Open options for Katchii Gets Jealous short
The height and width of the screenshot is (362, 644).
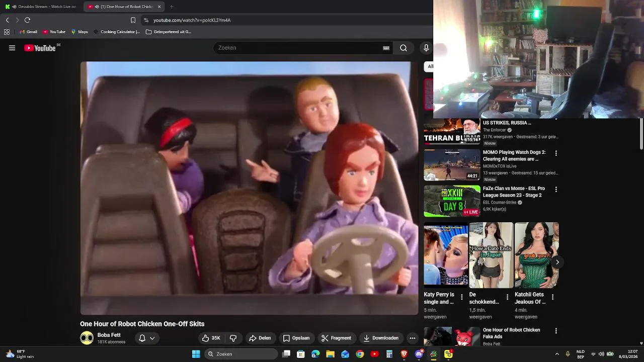pos(552,297)
